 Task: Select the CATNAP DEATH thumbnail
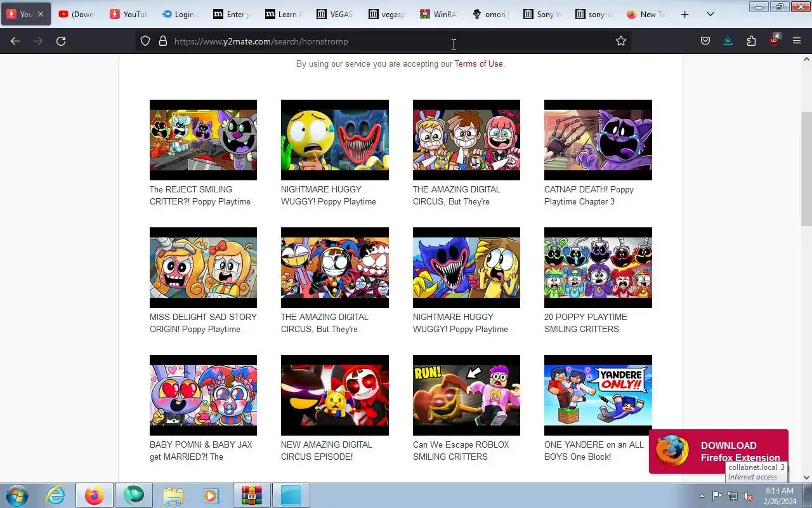598,140
